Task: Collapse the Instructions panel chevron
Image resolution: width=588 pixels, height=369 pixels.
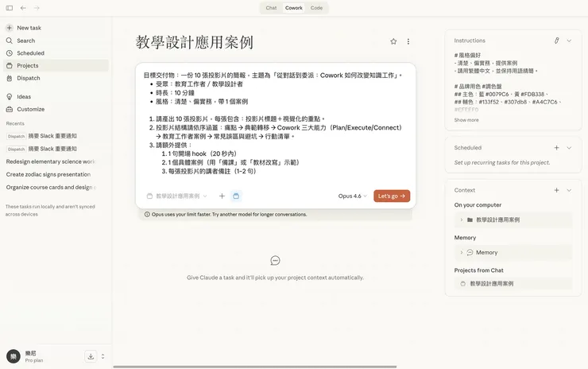Action: 569,41
